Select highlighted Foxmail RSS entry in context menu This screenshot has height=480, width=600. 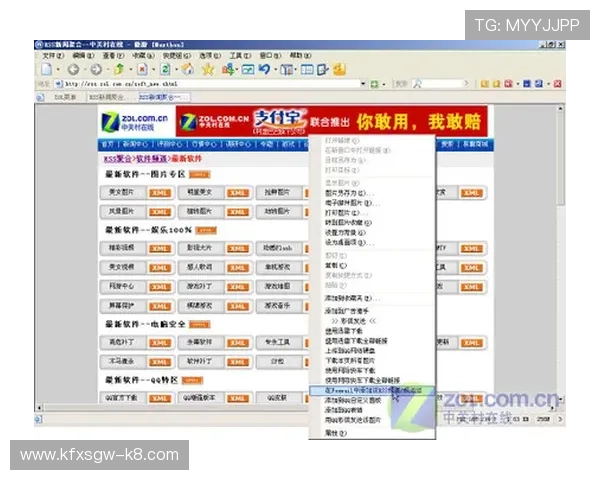click(x=372, y=390)
